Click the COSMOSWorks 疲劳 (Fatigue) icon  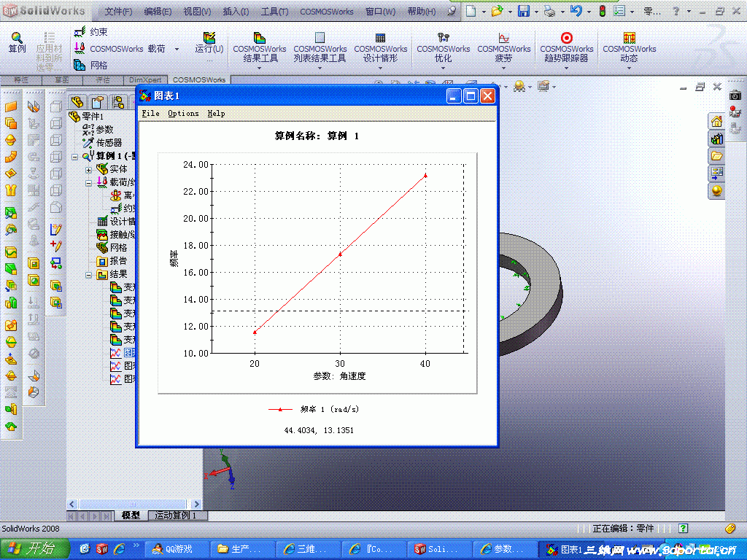(503, 38)
